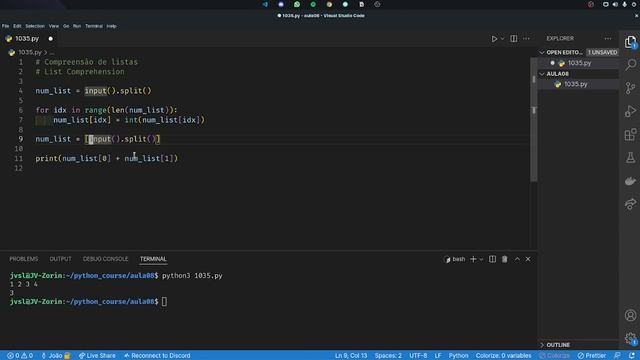Open the Source Control view

click(631, 88)
